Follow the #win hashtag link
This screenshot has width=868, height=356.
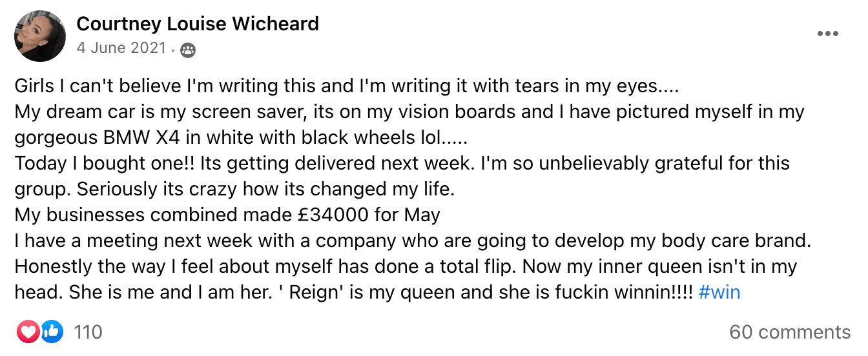click(719, 292)
